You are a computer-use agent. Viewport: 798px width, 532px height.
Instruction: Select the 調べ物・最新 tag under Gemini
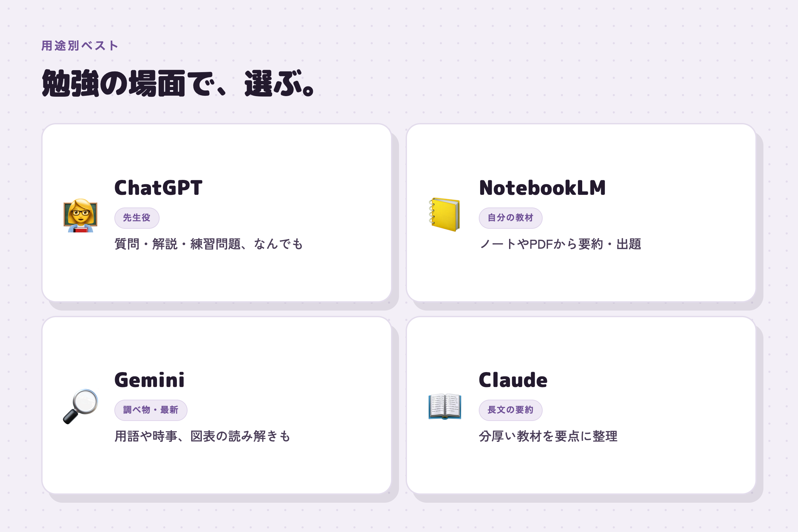point(151,410)
